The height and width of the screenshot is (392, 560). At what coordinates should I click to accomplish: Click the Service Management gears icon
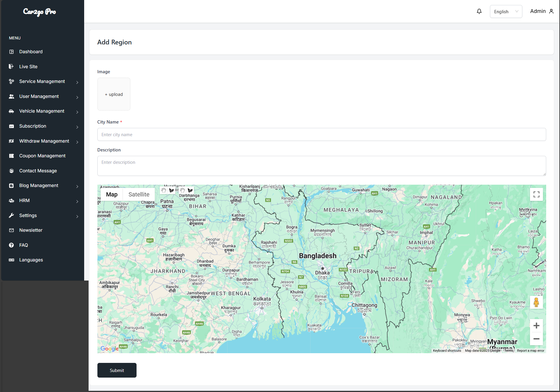(11, 81)
